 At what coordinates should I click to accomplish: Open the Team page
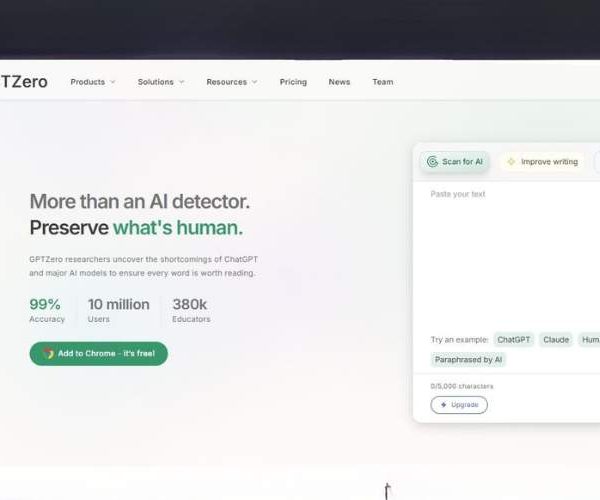tap(383, 82)
